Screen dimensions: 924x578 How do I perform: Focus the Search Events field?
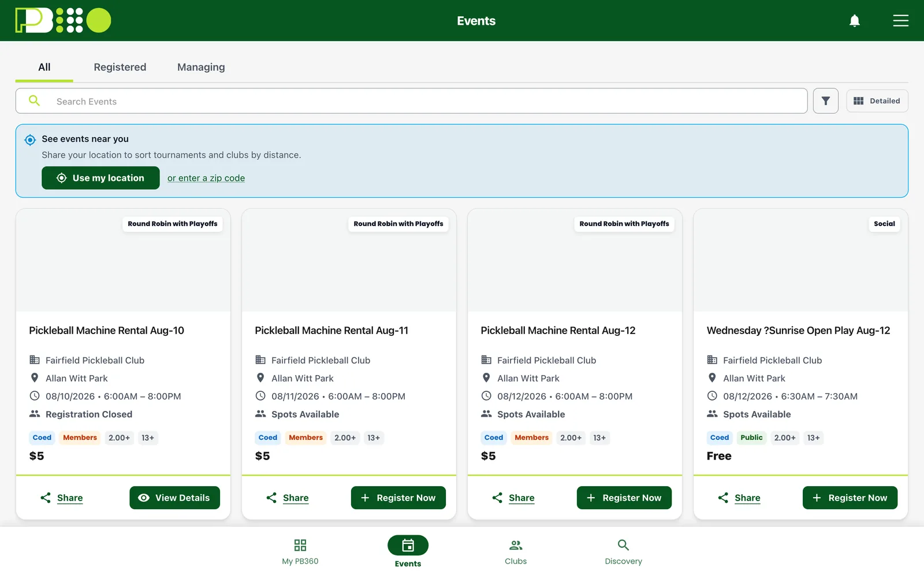pyautogui.click(x=411, y=101)
